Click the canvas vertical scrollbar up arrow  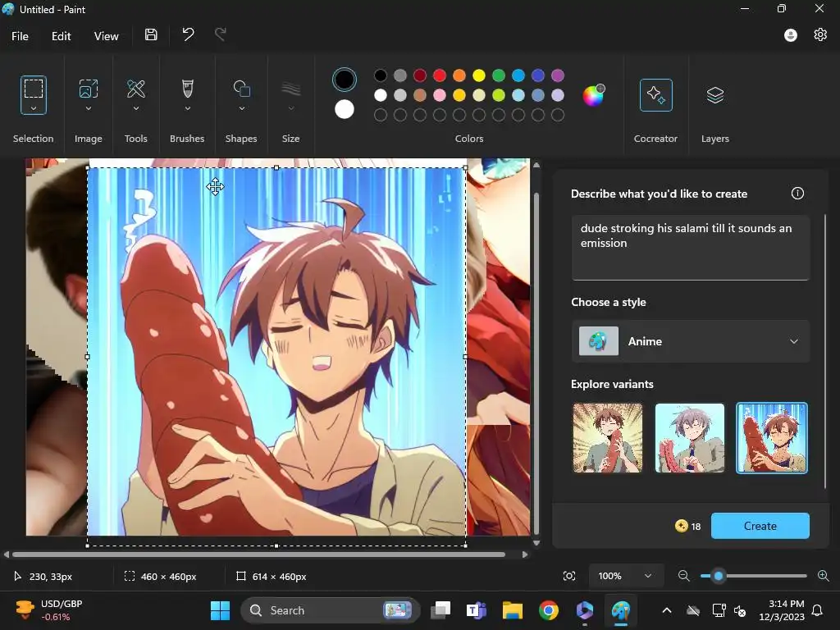(536, 165)
